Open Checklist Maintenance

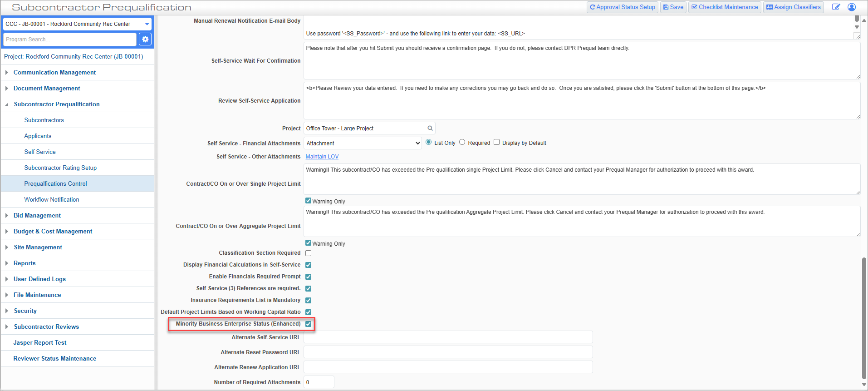[x=725, y=7]
